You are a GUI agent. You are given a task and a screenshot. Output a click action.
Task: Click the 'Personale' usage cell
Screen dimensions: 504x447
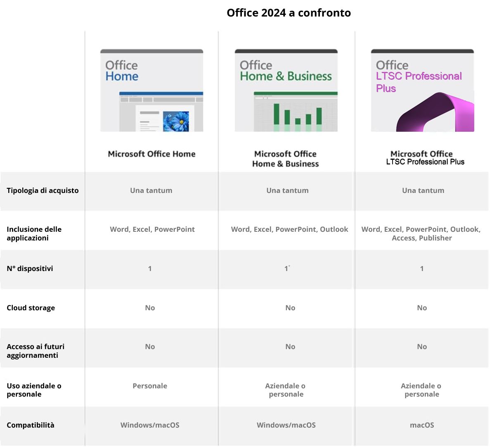tap(150, 386)
